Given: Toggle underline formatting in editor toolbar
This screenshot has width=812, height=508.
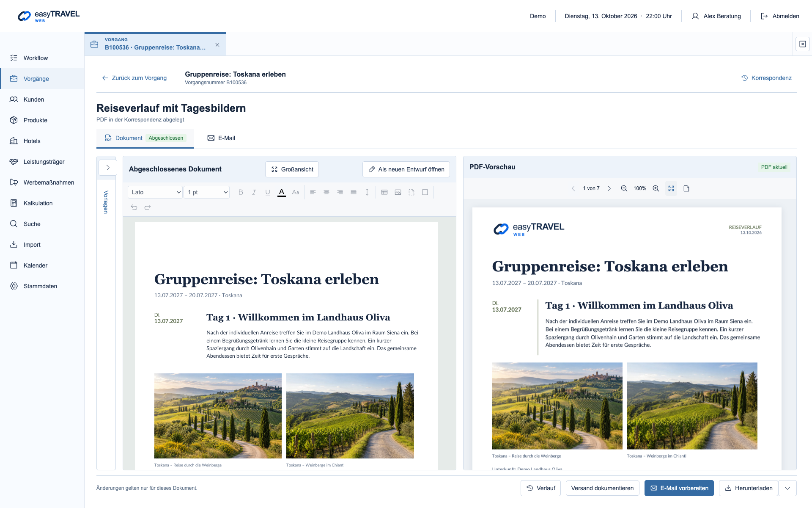Looking at the screenshot, I should [x=268, y=192].
